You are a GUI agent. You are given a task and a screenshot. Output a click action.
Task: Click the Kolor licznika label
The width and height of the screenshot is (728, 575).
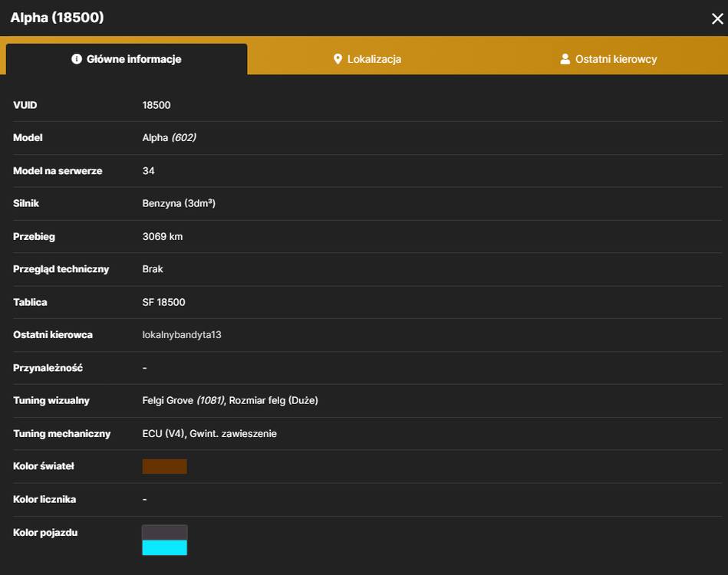(44, 499)
